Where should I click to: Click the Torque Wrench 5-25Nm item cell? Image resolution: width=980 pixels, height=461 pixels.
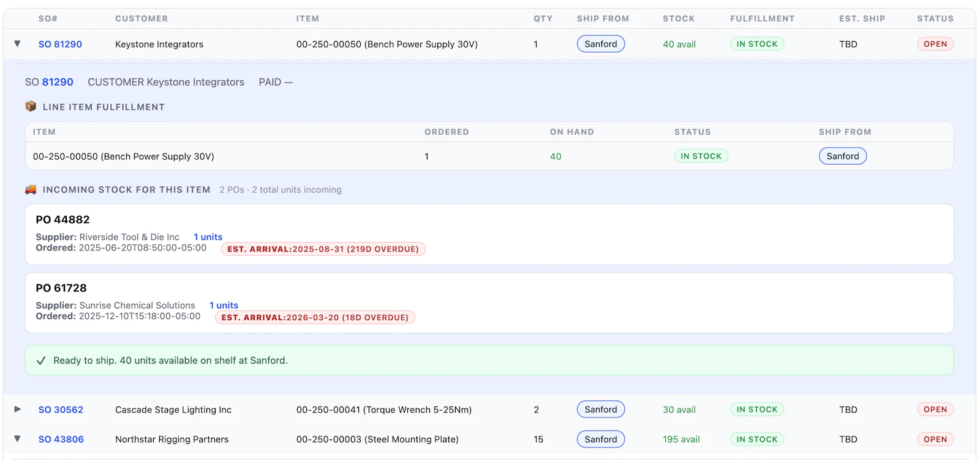pos(384,410)
